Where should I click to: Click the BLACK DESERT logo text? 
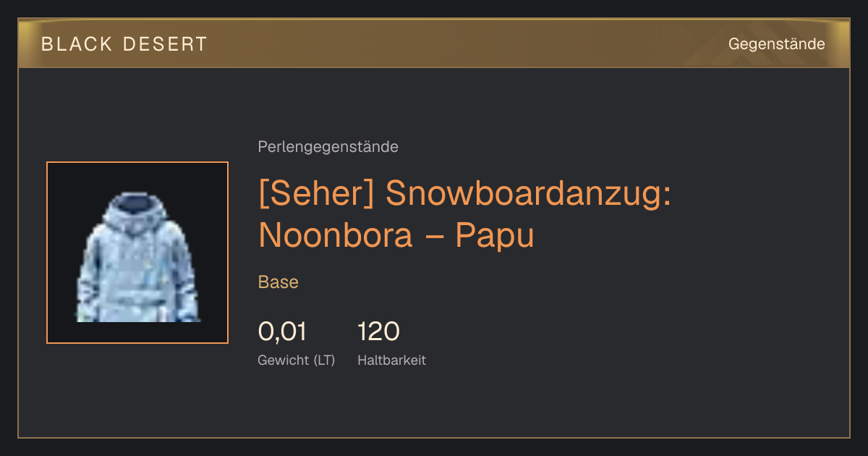pos(124,44)
